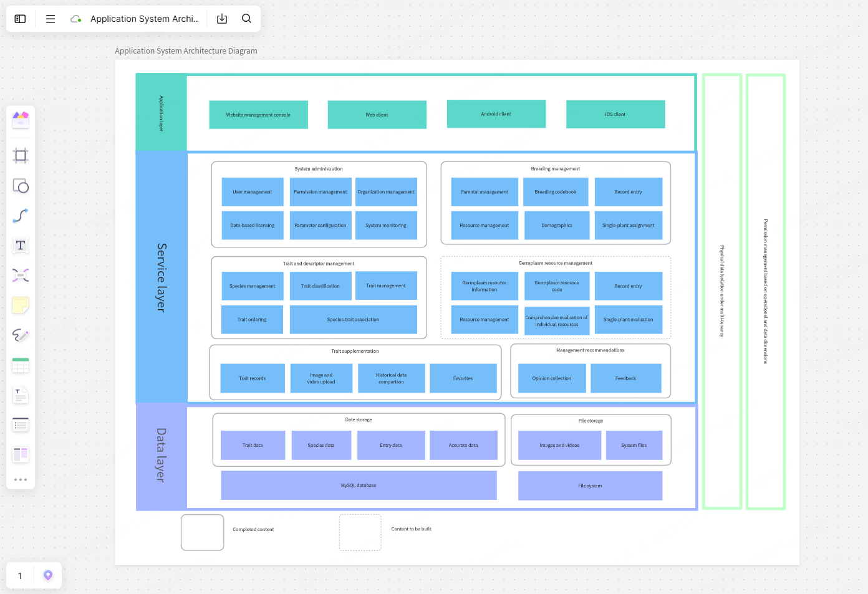This screenshot has width=868, height=594.
Task: Select the Application System Architecture Diagram frame title
Action: point(186,51)
